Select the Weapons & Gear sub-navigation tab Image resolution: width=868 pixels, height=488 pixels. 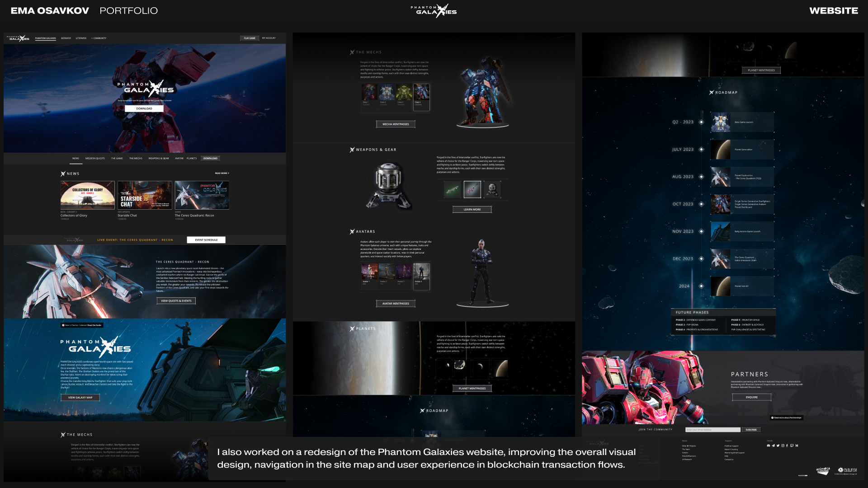159,159
